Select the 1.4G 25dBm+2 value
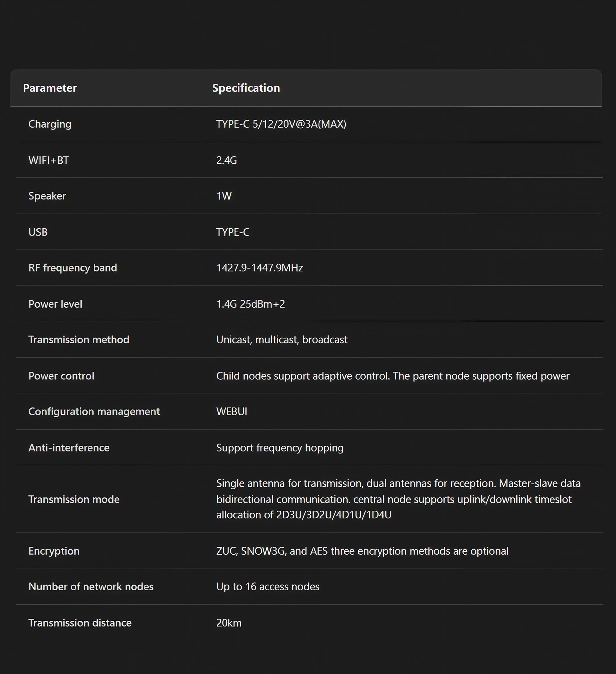Screen dimensions: 616x674 [251, 304]
